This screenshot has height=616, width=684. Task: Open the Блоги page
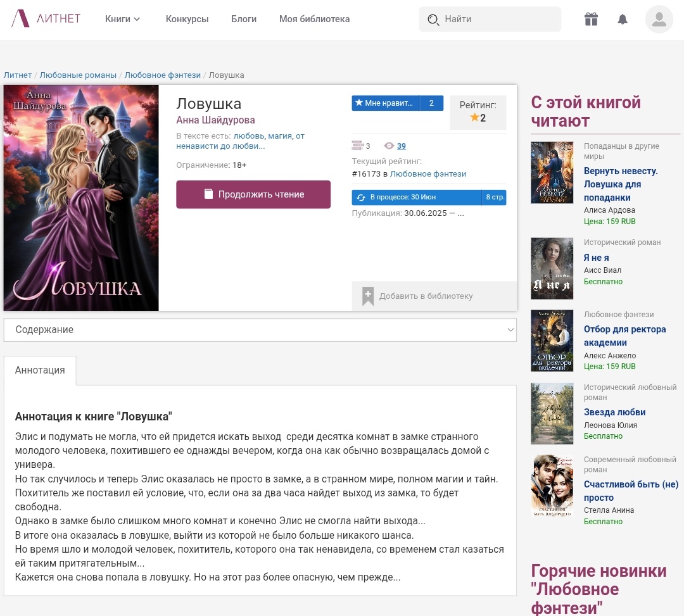[x=244, y=19]
